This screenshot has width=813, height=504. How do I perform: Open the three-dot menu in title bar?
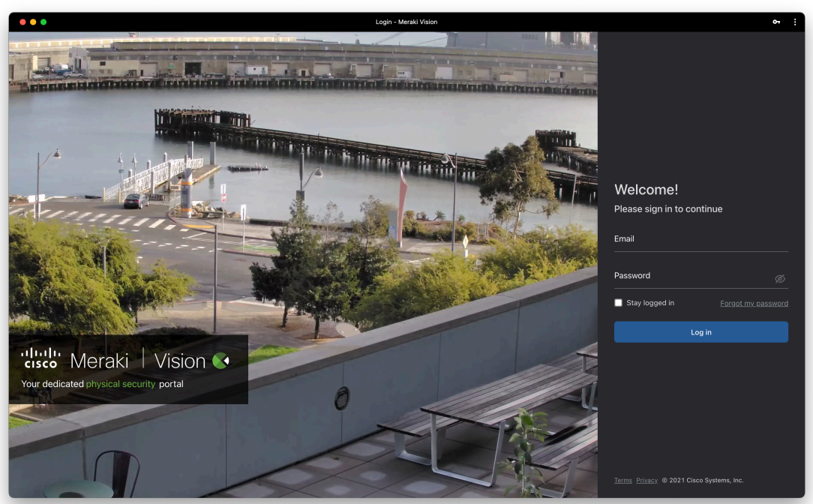(795, 22)
